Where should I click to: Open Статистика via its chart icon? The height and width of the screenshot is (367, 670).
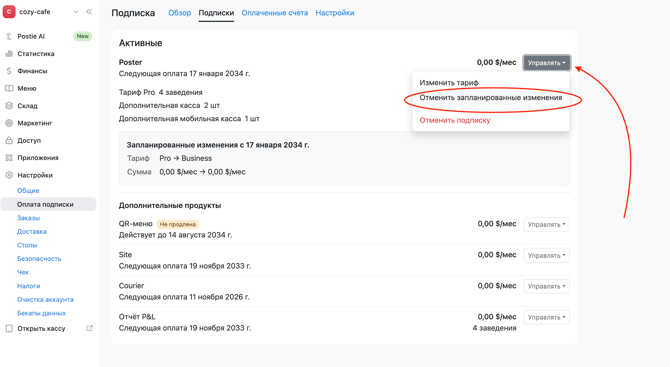(x=9, y=54)
